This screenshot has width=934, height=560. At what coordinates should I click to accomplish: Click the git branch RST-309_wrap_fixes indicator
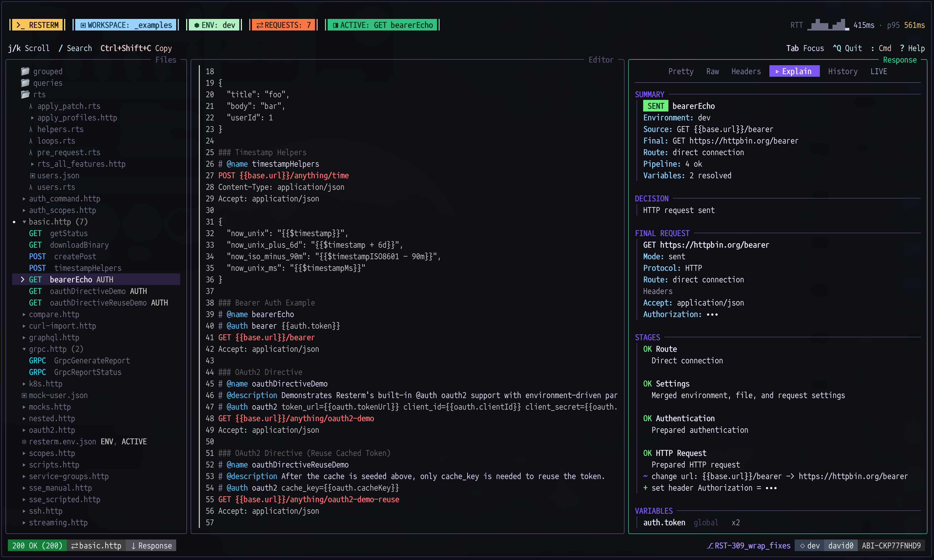click(x=749, y=546)
